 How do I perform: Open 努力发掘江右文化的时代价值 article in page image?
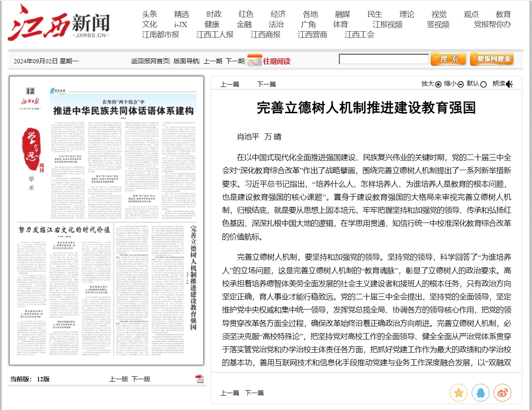[64, 230]
